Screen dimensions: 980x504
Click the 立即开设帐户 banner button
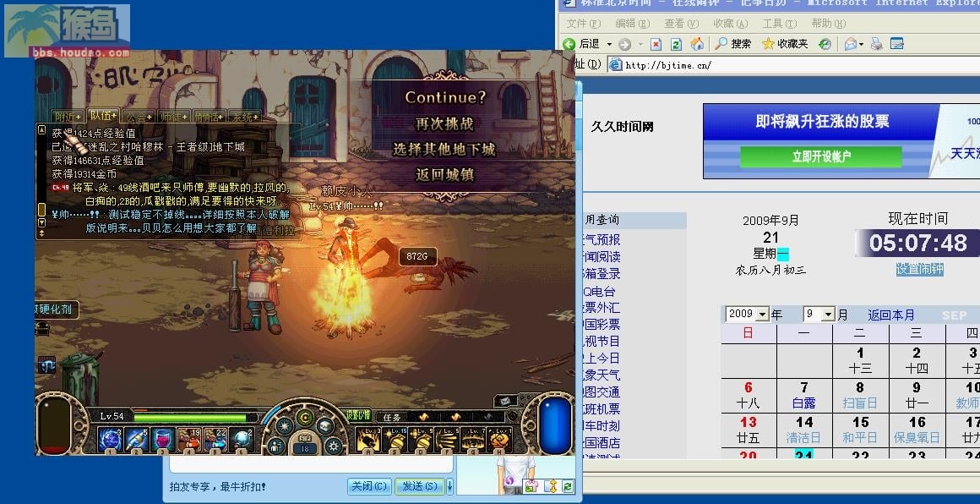pos(821,156)
